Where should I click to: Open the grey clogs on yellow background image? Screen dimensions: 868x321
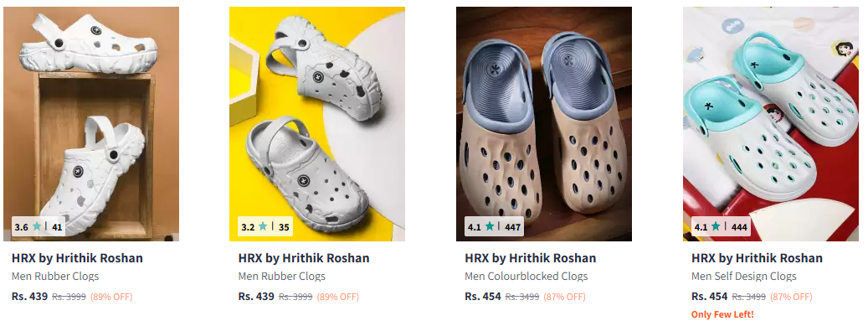[x=317, y=124]
